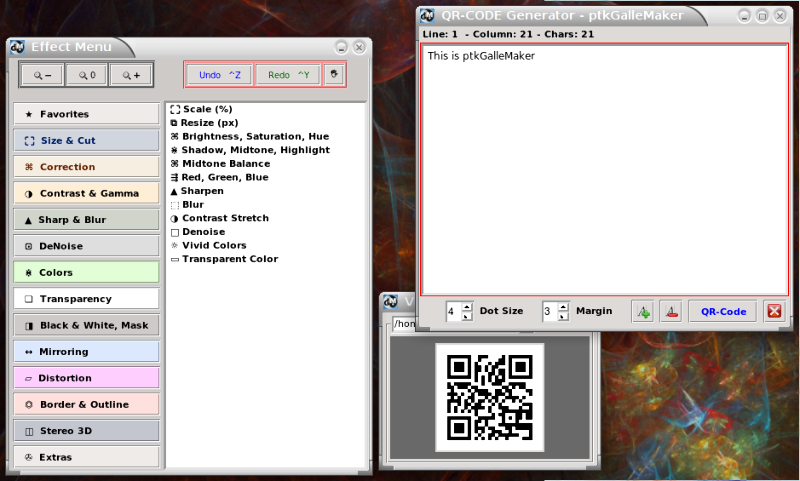Open the Border & Outline category
800x481 pixels.
coord(86,404)
